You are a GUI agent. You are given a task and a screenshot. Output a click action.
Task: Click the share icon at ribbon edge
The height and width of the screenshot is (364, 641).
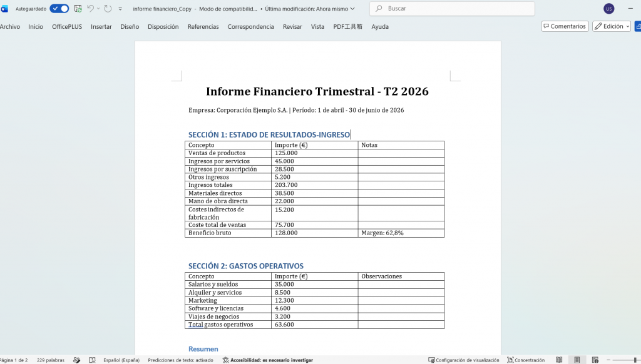(x=638, y=26)
